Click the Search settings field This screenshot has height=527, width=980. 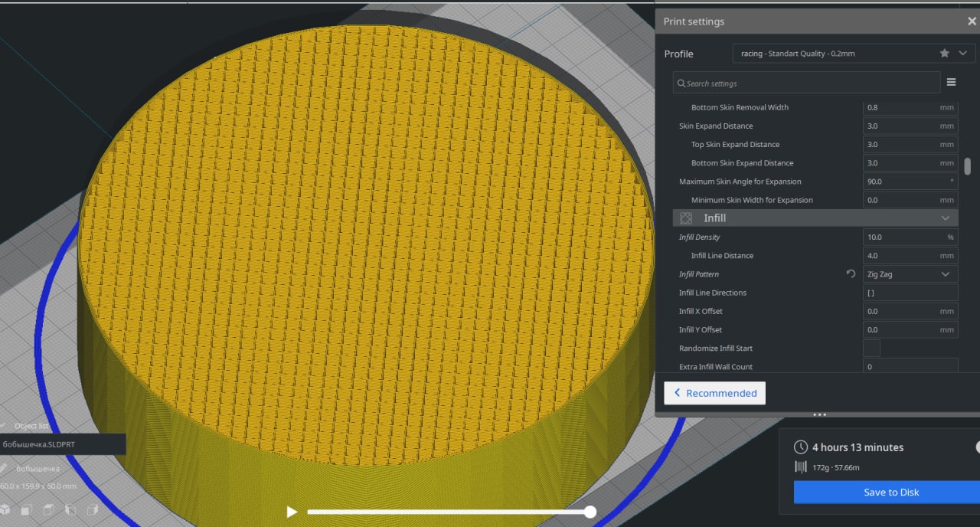point(807,83)
